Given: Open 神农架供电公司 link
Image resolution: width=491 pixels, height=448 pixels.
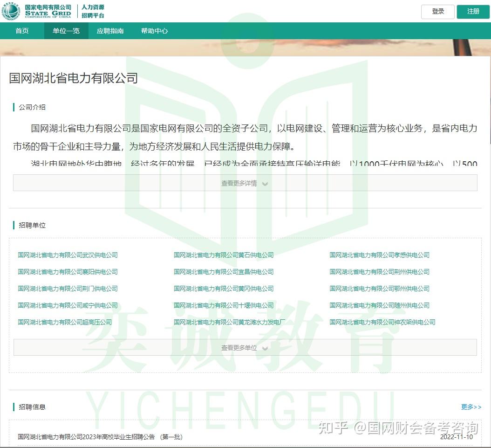Looking at the screenshot, I should pos(382,322).
